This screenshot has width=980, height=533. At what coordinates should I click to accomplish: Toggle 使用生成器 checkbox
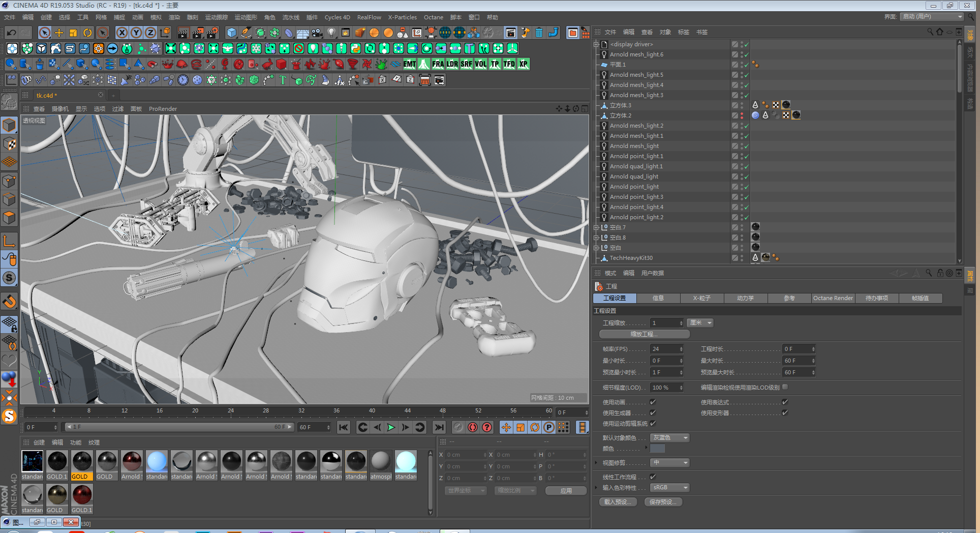(653, 412)
